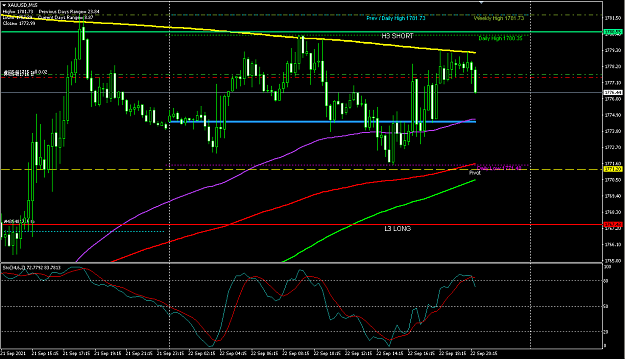Click the trade order label with 0.02 lots
625x360 pixels.
(x=26, y=72)
